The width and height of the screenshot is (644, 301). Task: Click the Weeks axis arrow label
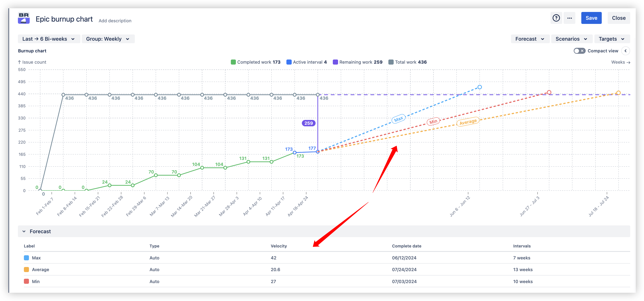(621, 62)
